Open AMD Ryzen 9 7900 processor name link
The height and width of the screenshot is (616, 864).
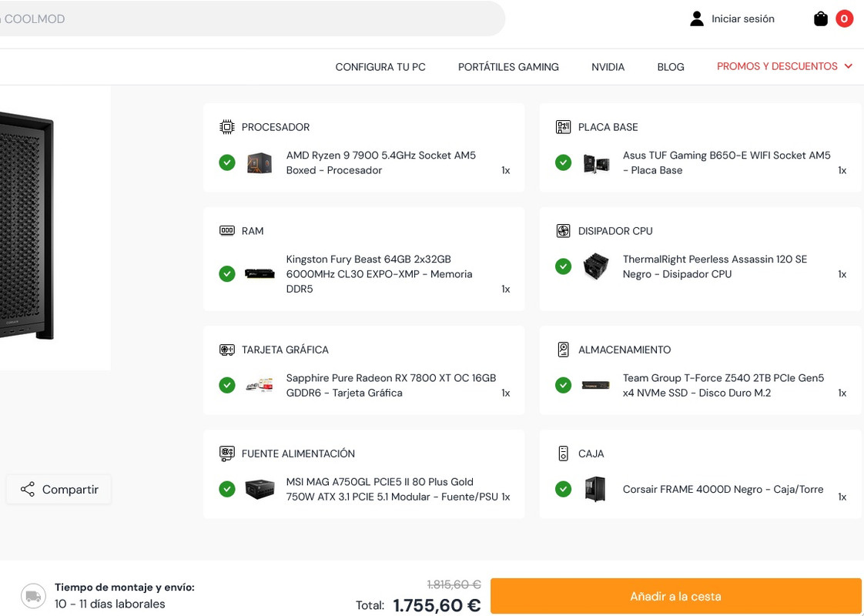(380, 163)
